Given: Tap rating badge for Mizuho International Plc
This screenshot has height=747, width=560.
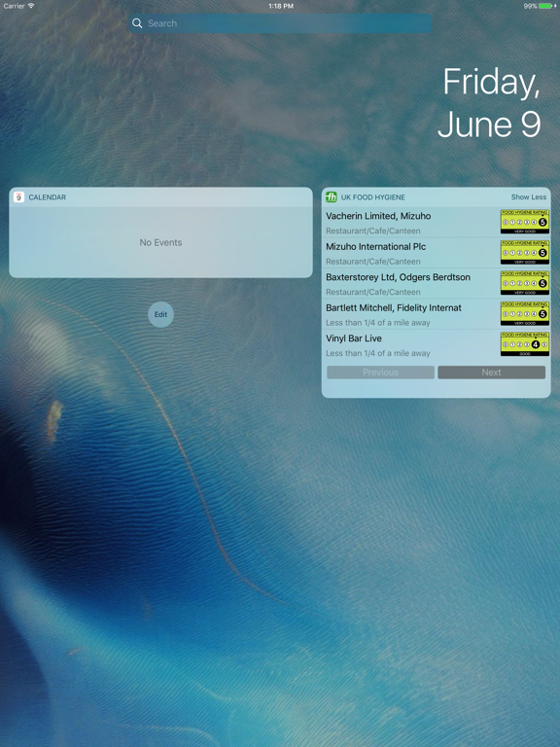Looking at the screenshot, I should point(525,252).
